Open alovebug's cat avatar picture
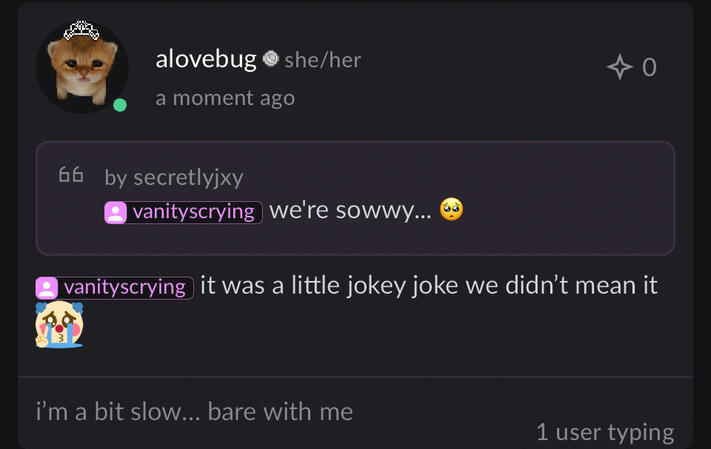This screenshot has height=449, width=711. [x=81, y=66]
